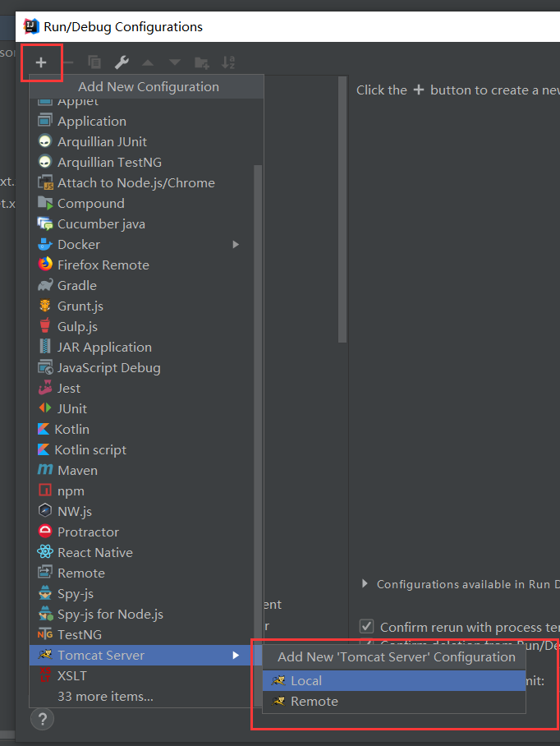This screenshot has height=746, width=560.
Task: Toggle Confirm rerun with process termination checkbox
Action: pyautogui.click(x=366, y=627)
